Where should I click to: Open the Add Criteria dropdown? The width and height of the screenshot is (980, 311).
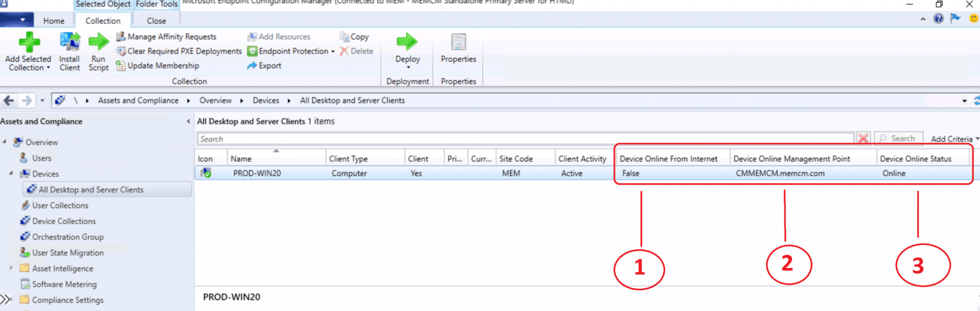tap(955, 139)
